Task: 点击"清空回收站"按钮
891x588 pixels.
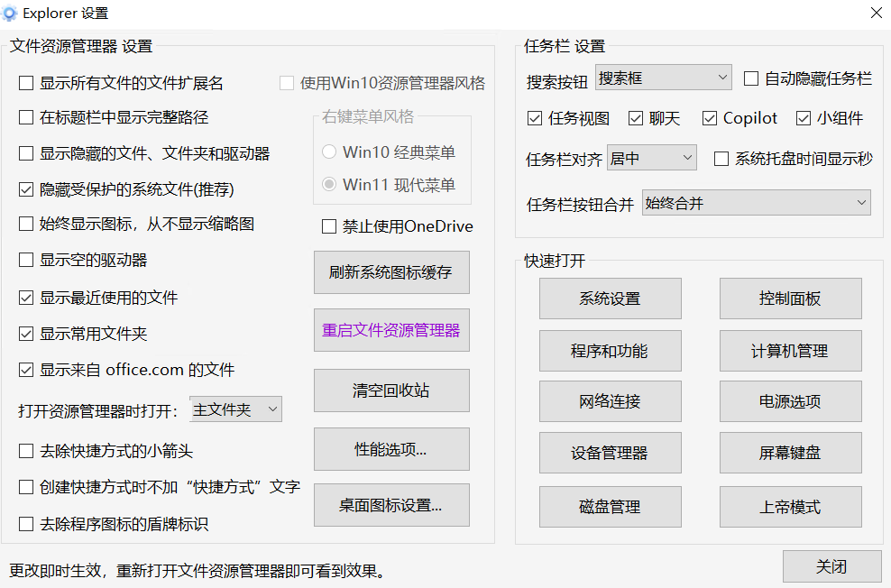Action: click(x=391, y=390)
